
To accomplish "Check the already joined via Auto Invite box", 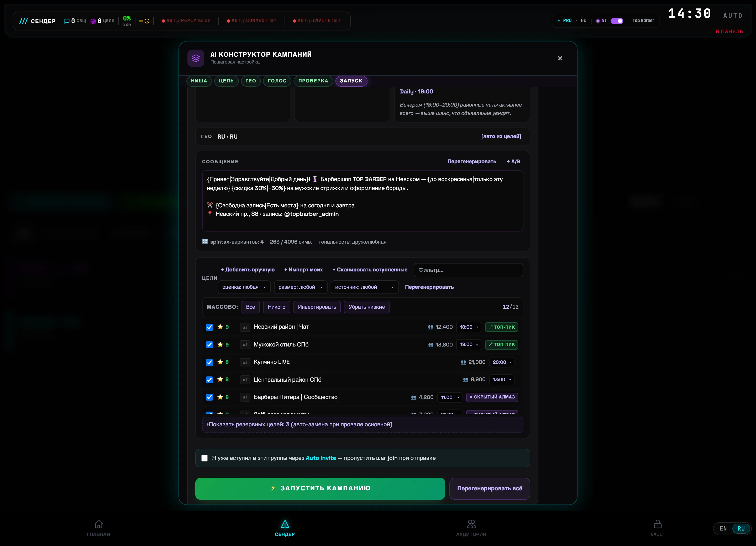I will click(204, 458).
